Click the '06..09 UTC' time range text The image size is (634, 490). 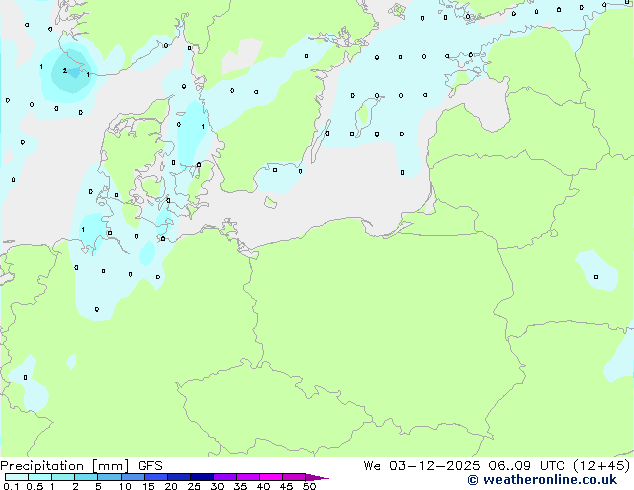[526, 466]
